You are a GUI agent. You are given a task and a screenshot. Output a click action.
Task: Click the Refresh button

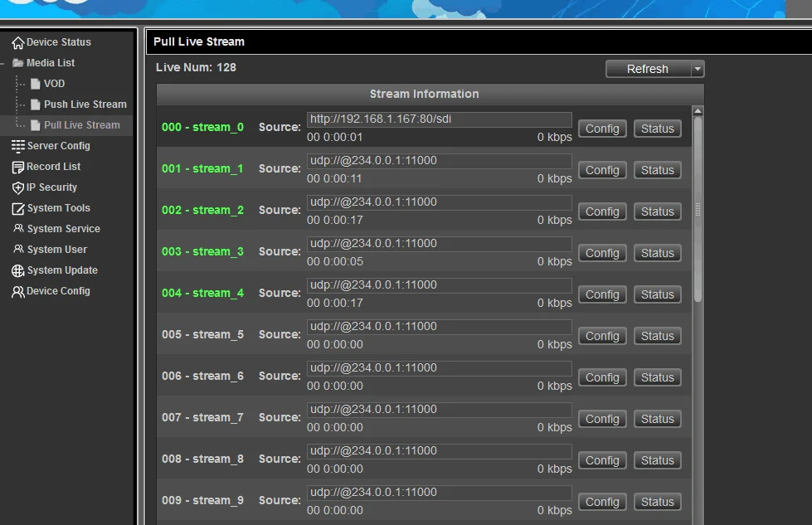[x=649, y=69]
